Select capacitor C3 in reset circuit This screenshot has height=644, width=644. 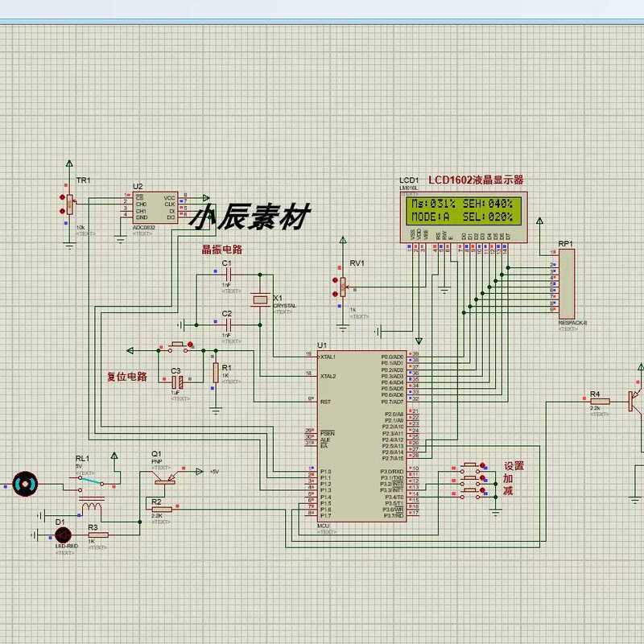point(177,383)
